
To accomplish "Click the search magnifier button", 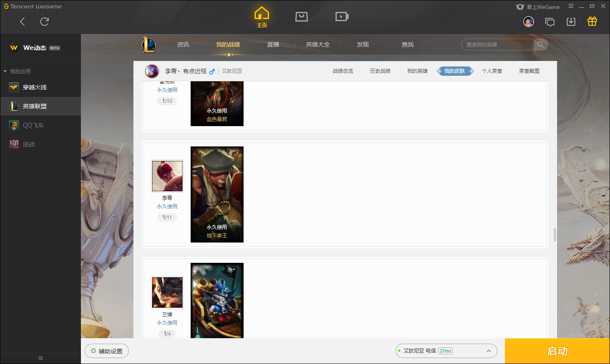I will [541, 44].
